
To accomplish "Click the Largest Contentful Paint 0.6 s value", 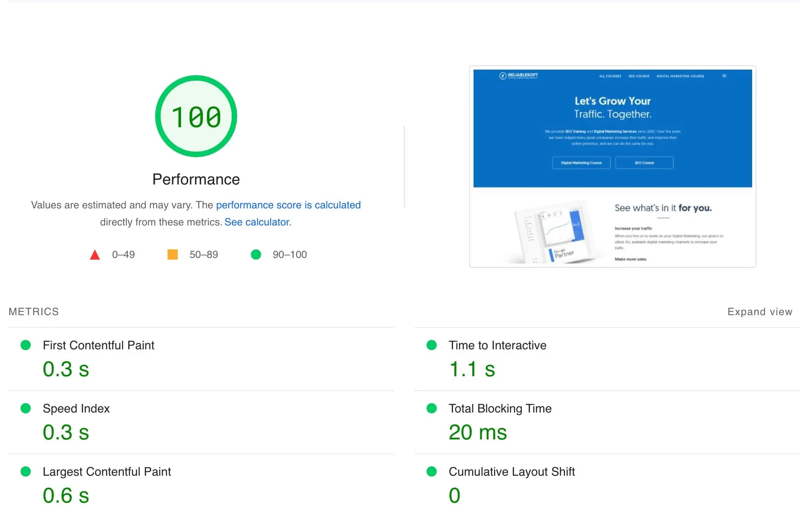I will point(66,495).
